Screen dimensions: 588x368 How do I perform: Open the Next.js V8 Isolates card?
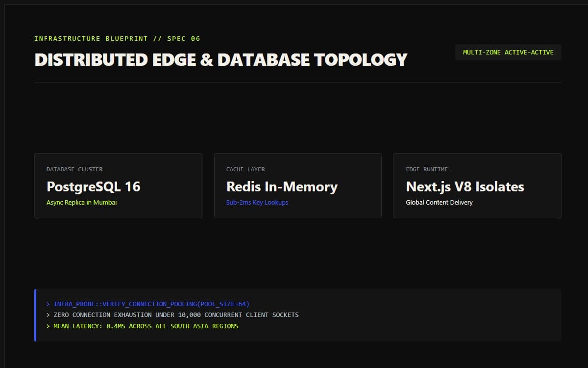tap(477, 185)
